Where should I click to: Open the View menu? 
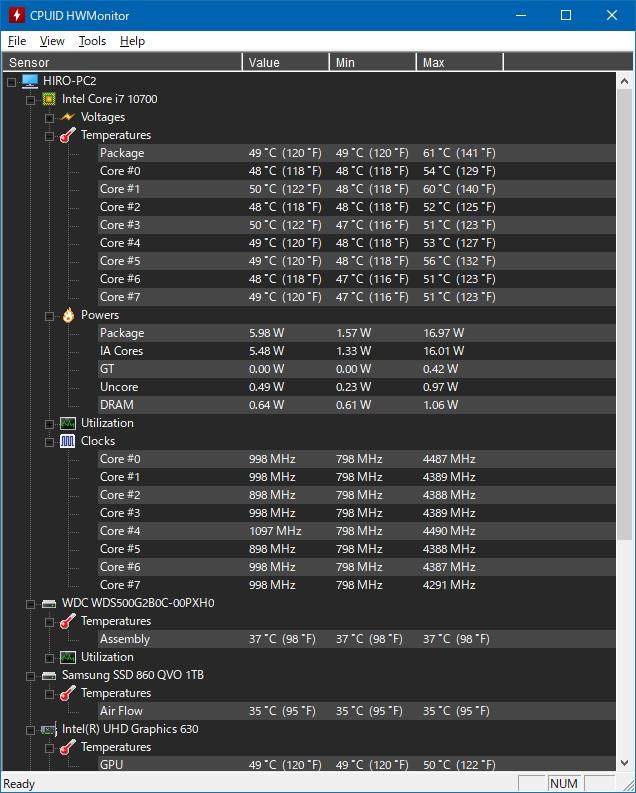pos(52,41)
